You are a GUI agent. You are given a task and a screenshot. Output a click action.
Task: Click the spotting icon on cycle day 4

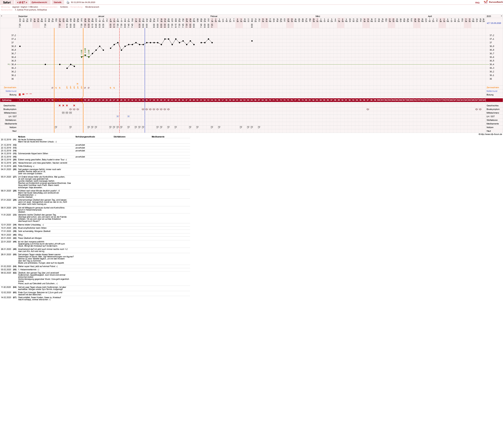coord(31,94)
